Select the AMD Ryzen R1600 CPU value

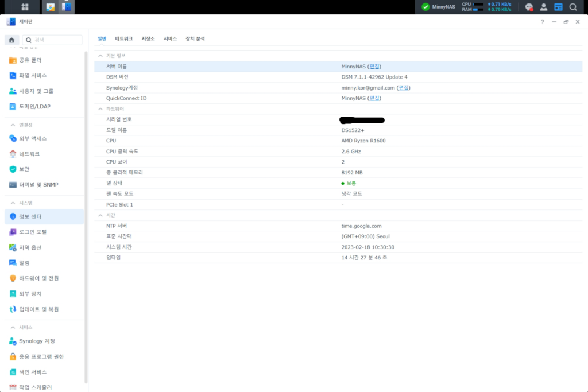[363, 141]
